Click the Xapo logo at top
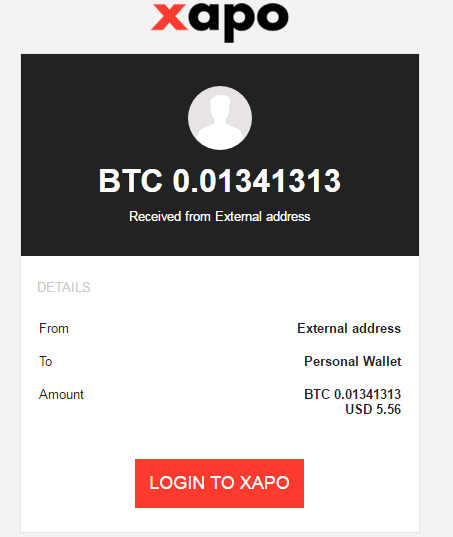Screen dimensions: 453x537 click(219, 21)
